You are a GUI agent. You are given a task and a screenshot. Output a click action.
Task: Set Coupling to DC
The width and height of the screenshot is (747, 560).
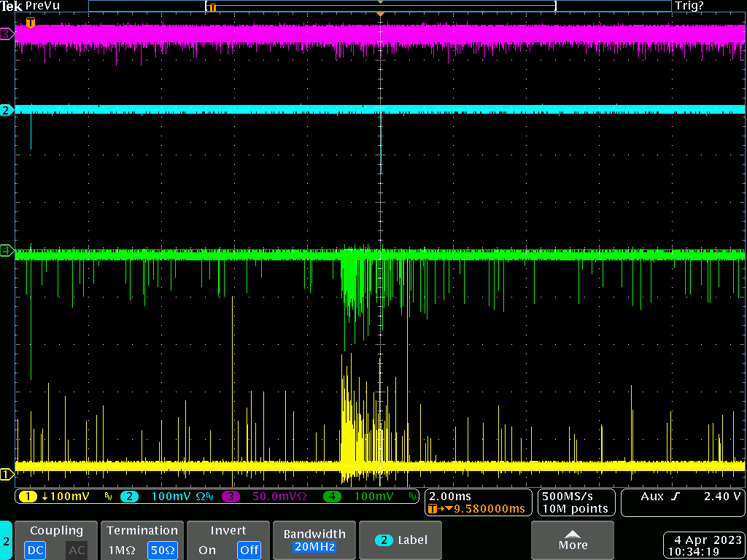click(x=36, y=550)
